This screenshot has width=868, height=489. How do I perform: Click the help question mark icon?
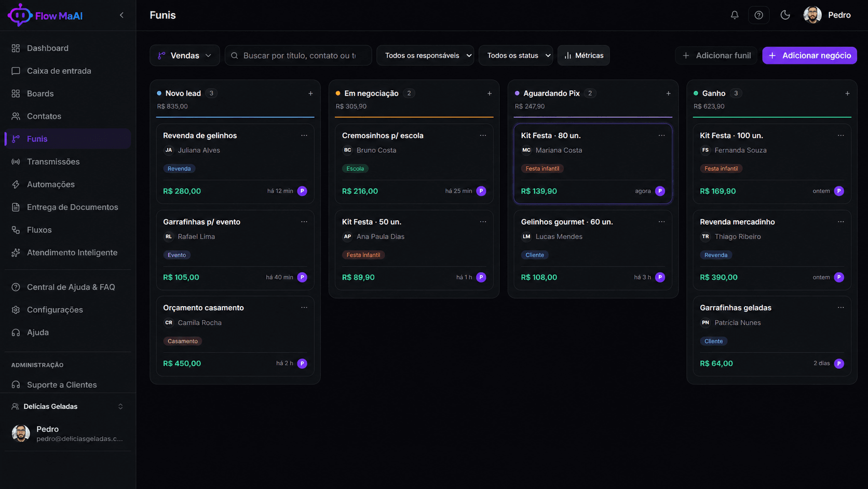[x=758, y=15]
